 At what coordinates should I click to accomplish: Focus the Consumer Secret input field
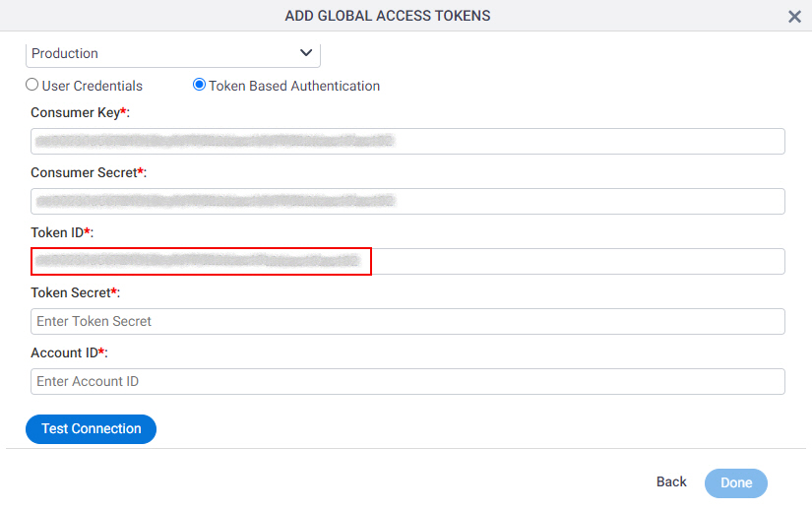pyautogui.click(x=407, y=201)
